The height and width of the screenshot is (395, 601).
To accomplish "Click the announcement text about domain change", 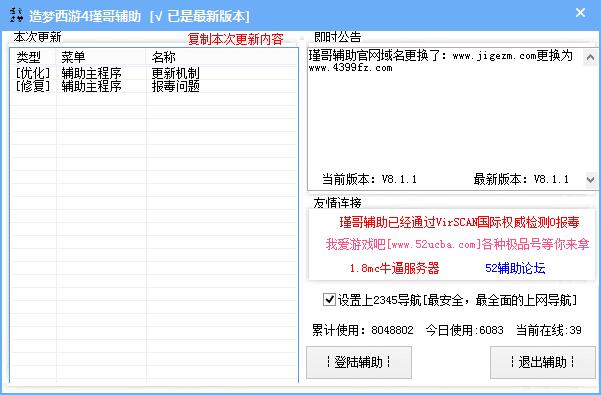I will coord(441,61).
